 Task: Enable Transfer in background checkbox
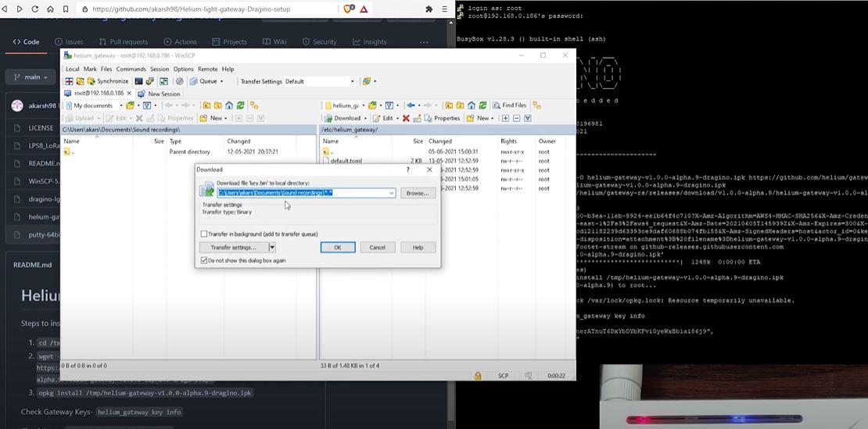[x=204, y=234]
